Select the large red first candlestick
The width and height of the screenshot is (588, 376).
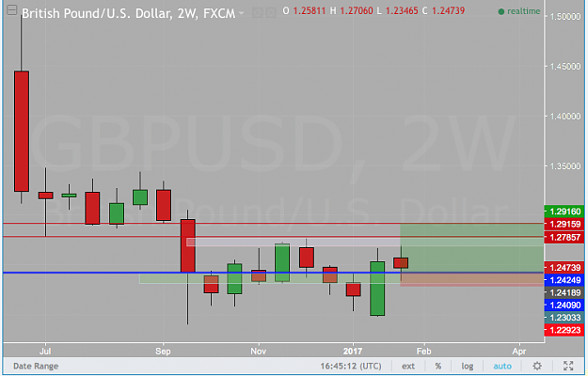tap(22, 131)
